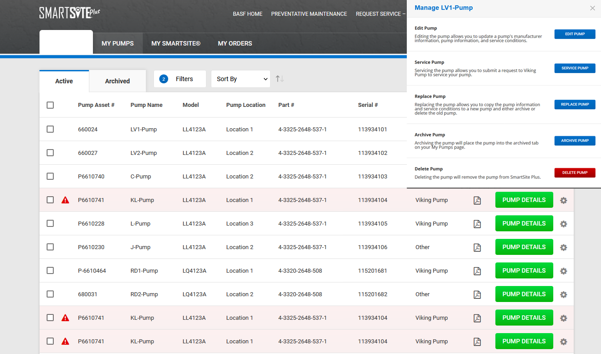601x361 pixels.
Task: Click the Replace Pump button
Action: coord(575,105)
